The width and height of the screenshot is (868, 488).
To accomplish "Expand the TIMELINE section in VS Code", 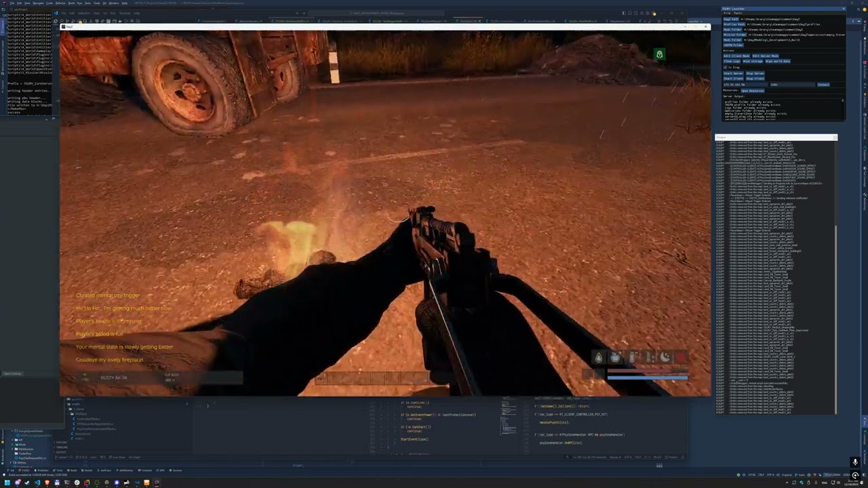I will pyautogui.click(x=62, y=447).
